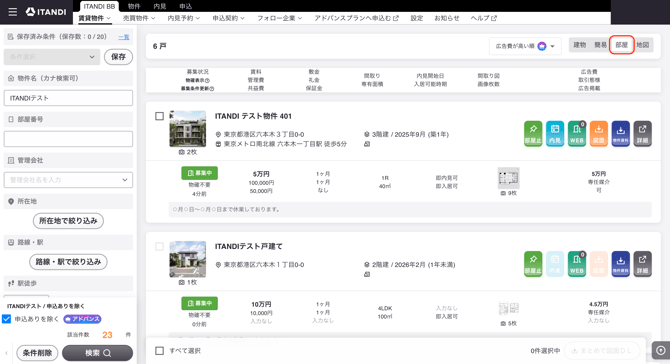The height and width of the screenshot is (364, 670).
Task: Download 図面 for ITANDI テスト物件 401
Action: (x=599, y=134)
